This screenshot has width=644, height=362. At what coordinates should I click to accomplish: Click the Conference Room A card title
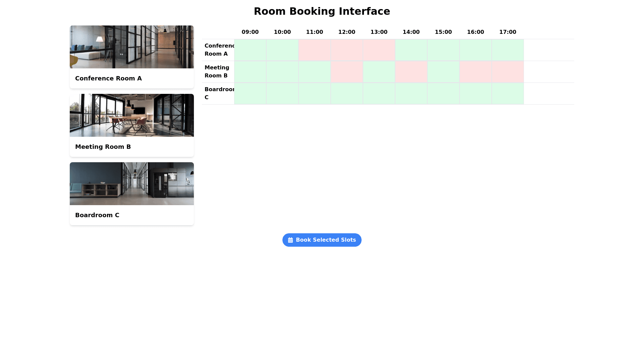coord(108,78)
